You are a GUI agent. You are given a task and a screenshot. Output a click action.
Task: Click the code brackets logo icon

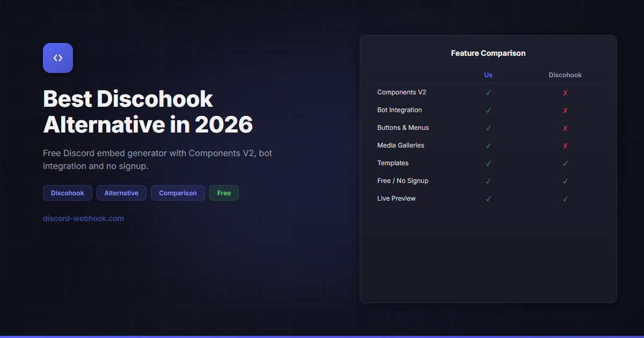[57, 57]
